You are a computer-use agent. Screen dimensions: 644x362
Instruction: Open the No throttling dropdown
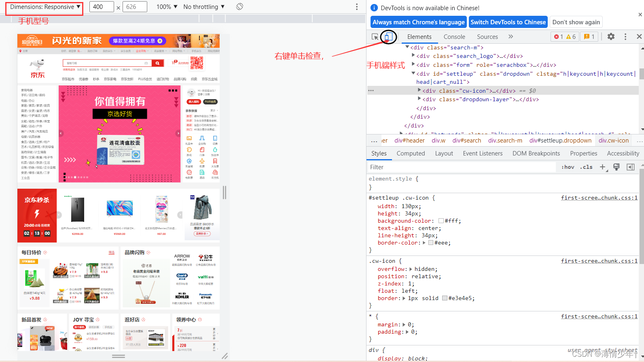tap(204, 7)
